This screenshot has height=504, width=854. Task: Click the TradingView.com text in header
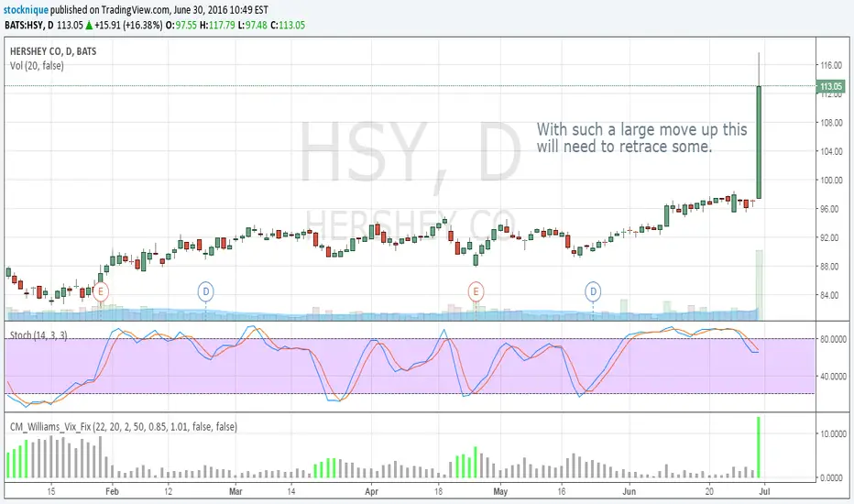click(135, 10)
